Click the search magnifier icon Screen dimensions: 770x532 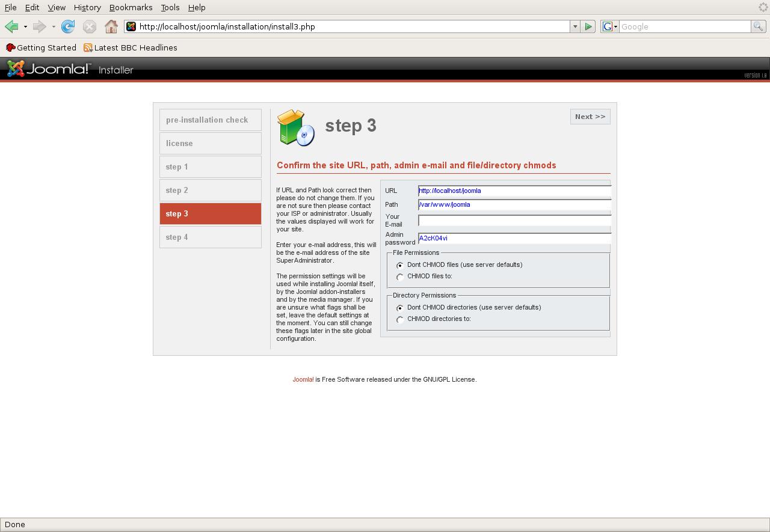tap(759, 26)
